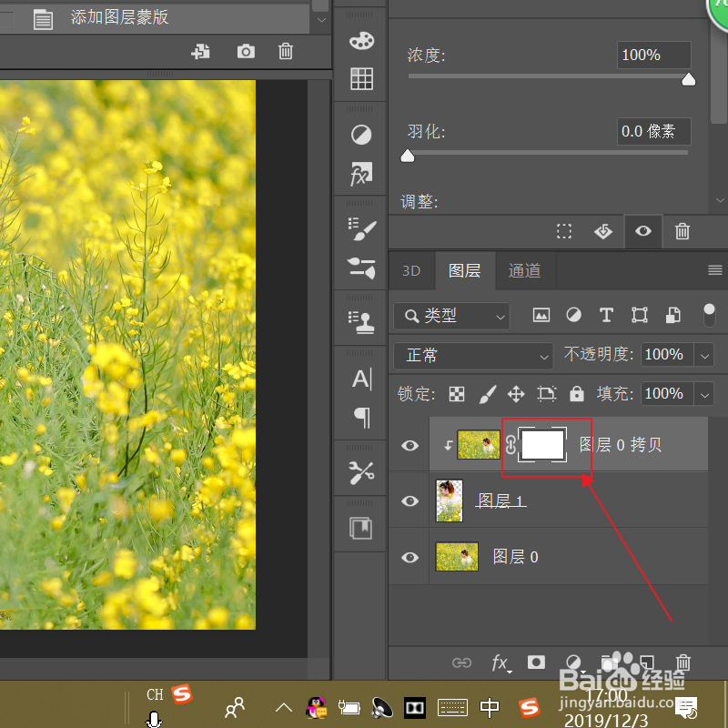The image size is (728, 728).
Task: Toggle mask link chain on 图层 0 拷贝
Action: tap(511, 445)
